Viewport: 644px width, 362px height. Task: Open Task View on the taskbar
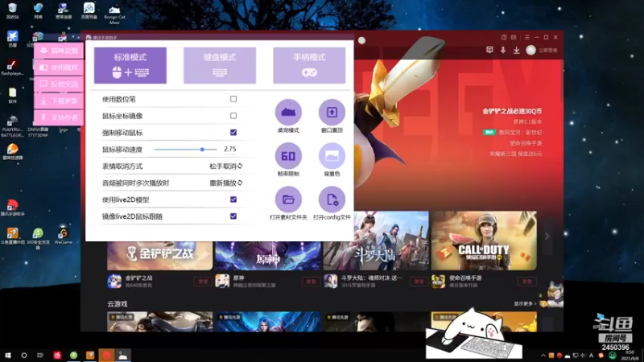coord(40,356)
